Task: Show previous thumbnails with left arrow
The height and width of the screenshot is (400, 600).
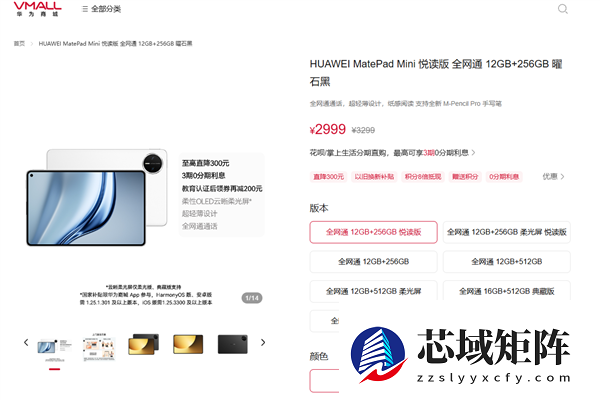Action: tap(26, 342)
